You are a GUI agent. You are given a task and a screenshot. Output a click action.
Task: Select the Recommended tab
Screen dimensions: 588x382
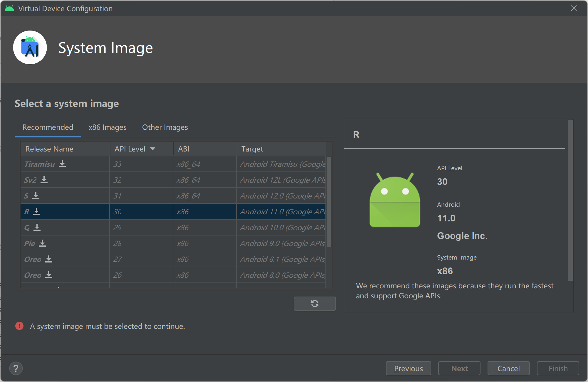point(48,127)
